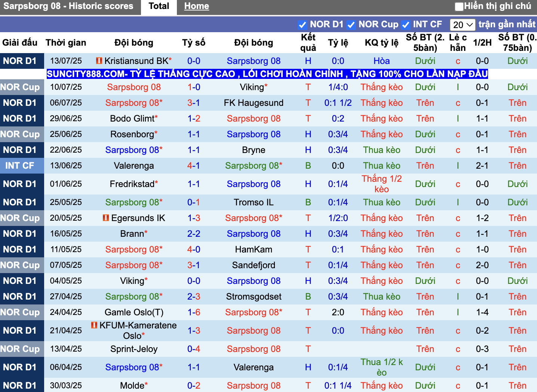Click the date 29/06/25

(x=66, y=119)
